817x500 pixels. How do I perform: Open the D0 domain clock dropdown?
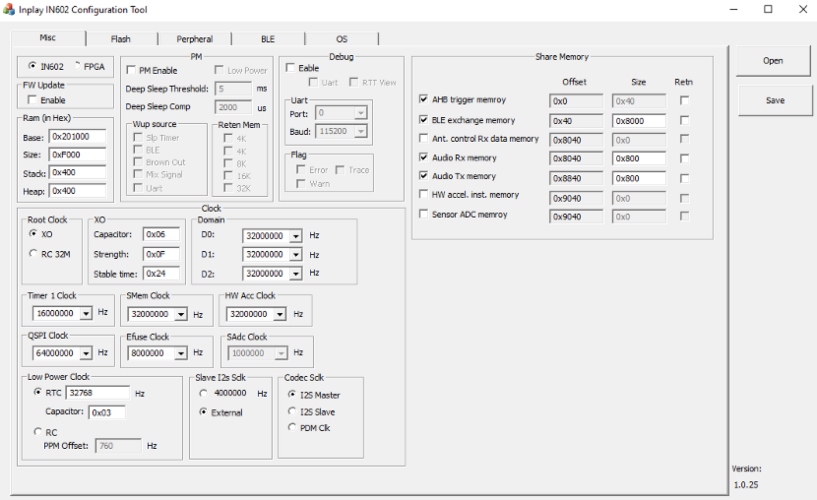click(x=296, y=236)
